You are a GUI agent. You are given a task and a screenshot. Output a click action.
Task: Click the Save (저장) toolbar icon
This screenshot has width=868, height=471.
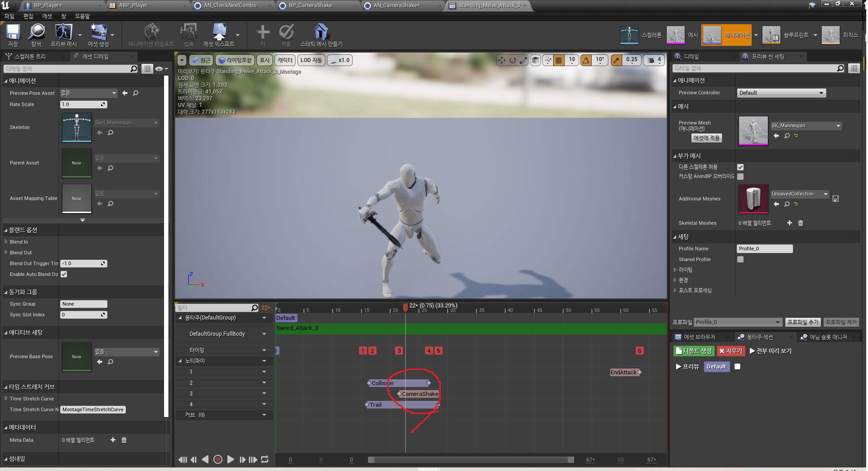[13, 35]
